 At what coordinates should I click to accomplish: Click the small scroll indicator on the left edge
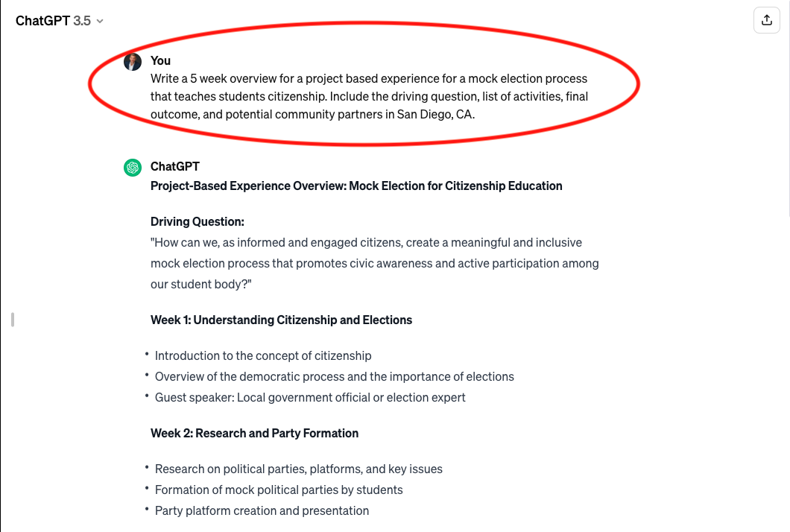click(12, 319)
